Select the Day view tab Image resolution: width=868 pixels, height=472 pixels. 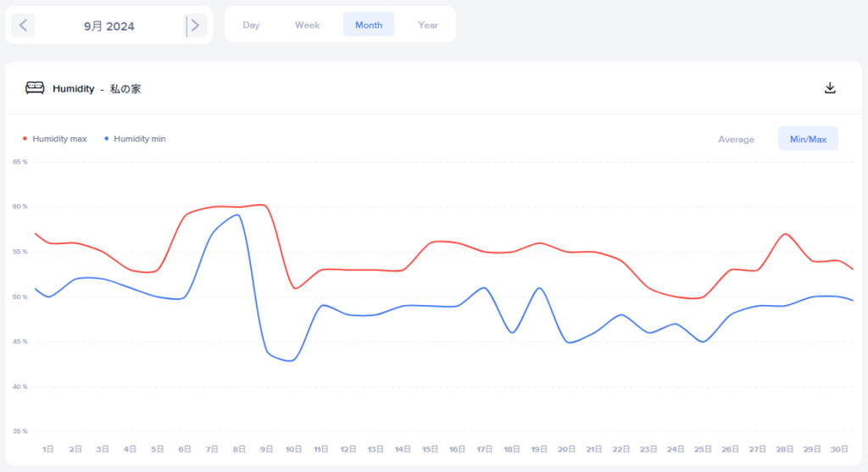point(251,25)
